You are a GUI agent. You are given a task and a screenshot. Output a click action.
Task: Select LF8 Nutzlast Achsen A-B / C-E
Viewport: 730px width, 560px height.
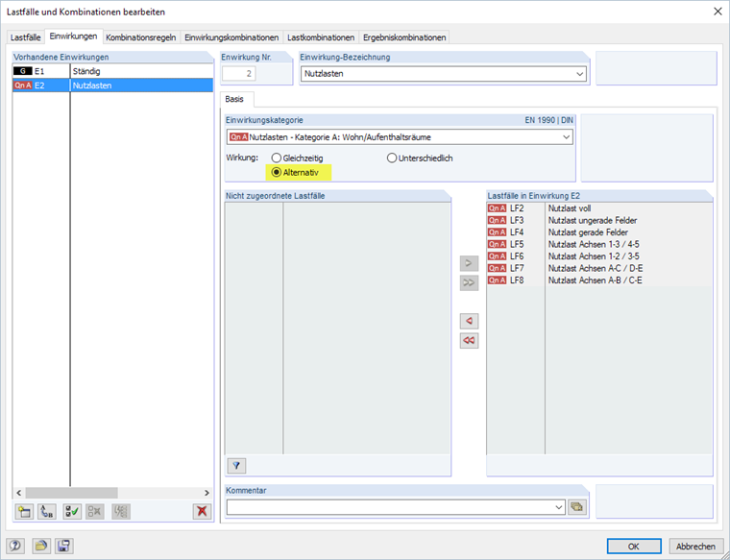[599, 280]
